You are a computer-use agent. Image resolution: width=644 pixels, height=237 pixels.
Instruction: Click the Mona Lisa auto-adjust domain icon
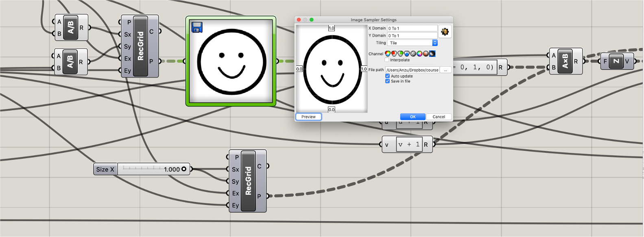pyautogui.click(x=445, y=32)
